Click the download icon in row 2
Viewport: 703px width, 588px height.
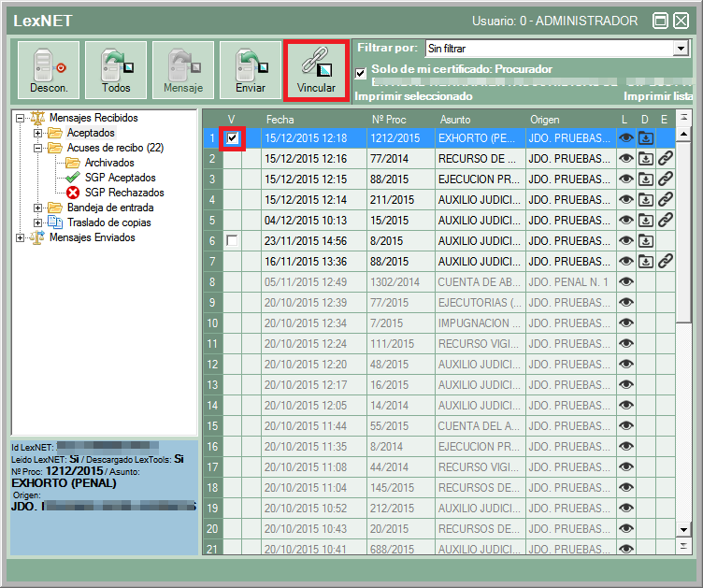(646, 158)
